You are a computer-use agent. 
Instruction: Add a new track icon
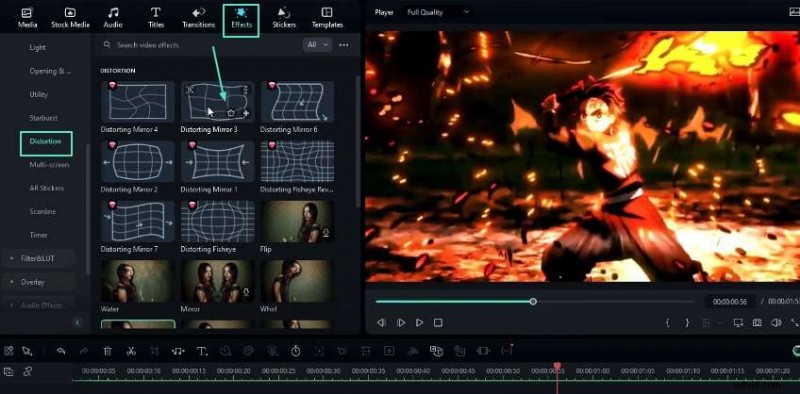coord(8,372)
